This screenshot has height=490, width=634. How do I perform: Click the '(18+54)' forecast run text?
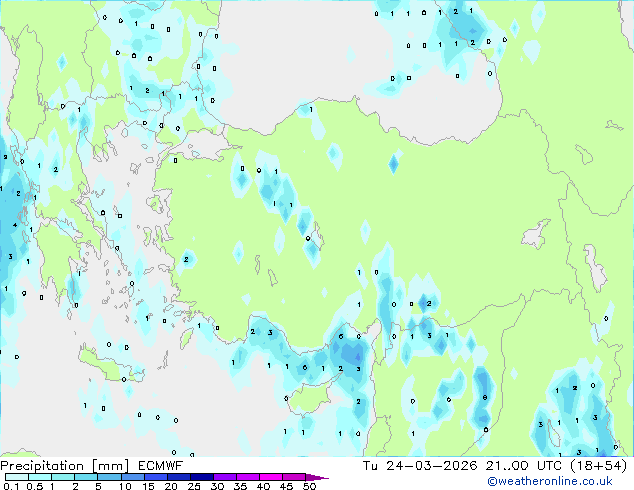tap(598, 466)
